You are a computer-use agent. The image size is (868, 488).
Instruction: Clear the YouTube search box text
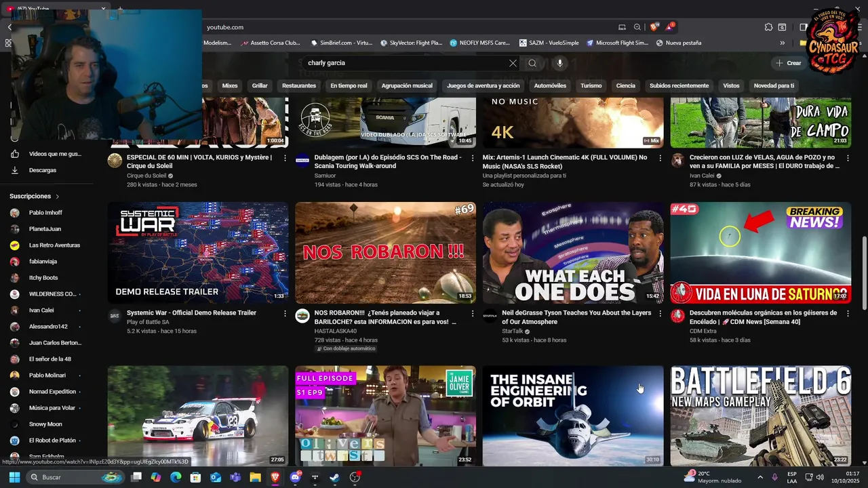pos(513,63)
